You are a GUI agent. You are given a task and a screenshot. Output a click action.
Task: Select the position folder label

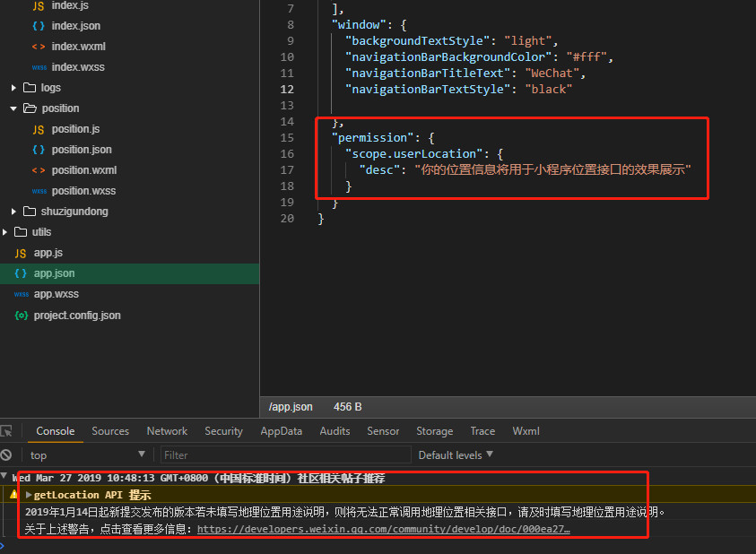tap(60, 108)
